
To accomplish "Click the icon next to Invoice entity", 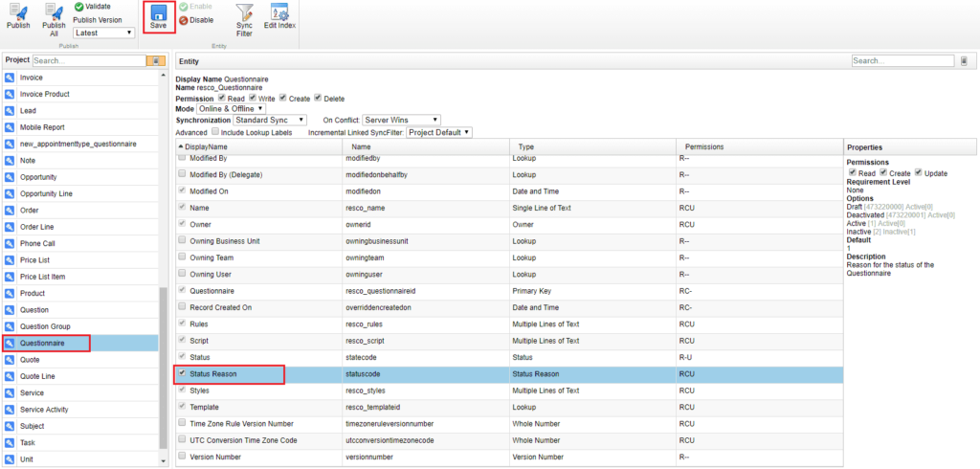I will click(10, 78).
